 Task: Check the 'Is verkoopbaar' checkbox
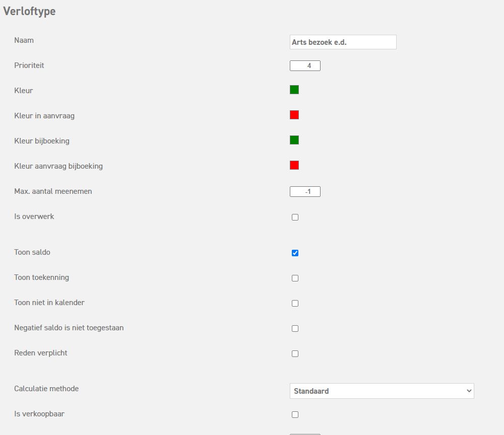[x=295, y=414]
